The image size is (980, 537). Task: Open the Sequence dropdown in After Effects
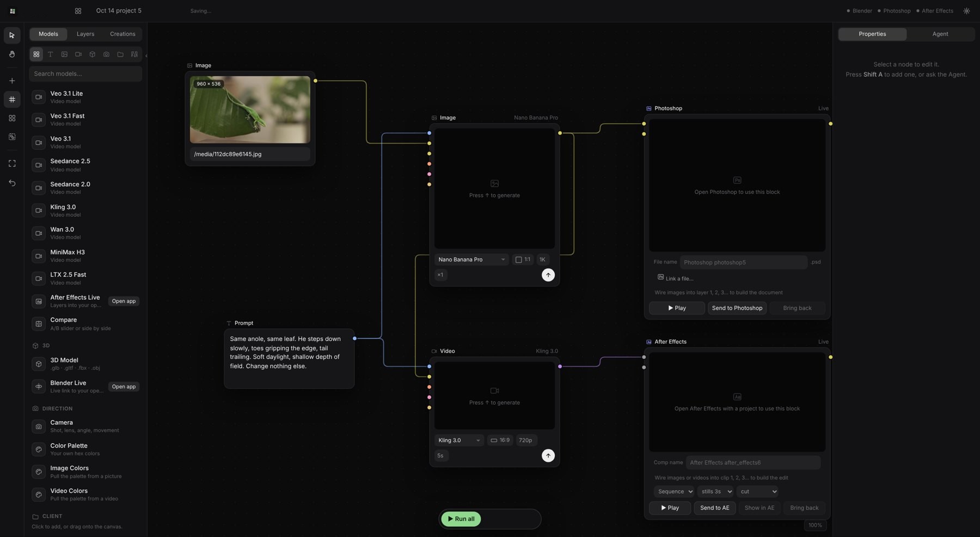(x=674, y=492)
